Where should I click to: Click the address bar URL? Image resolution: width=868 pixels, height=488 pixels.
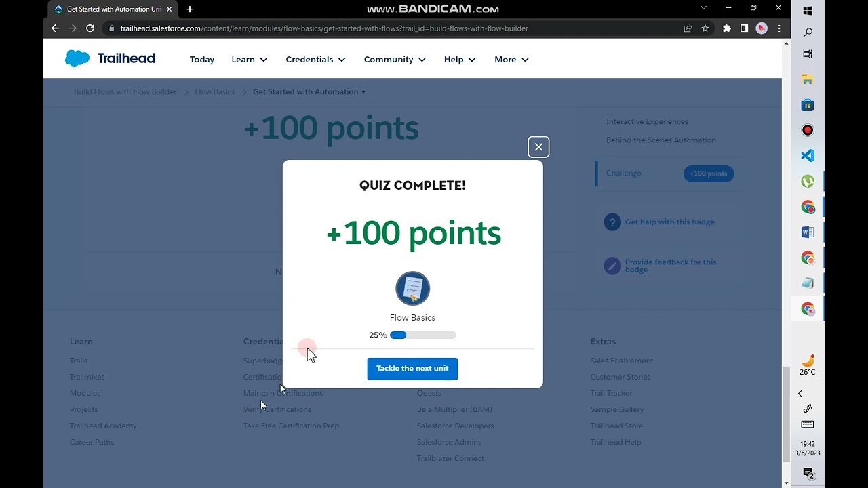[x=324, y=28]
